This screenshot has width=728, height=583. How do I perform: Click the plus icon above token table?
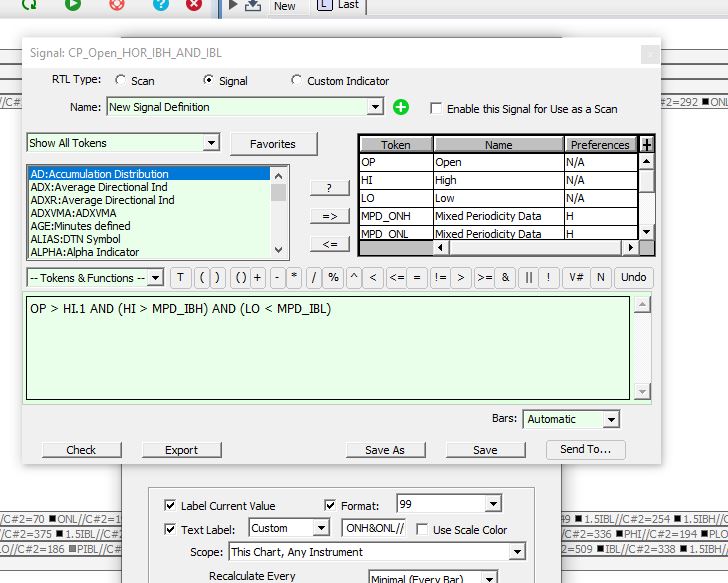(647, 145)
